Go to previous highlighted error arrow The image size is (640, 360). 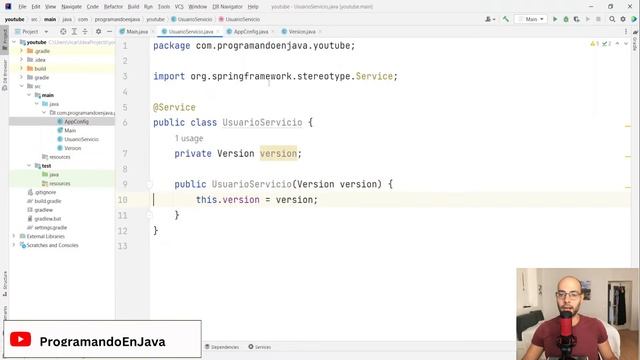coord(617,44)
